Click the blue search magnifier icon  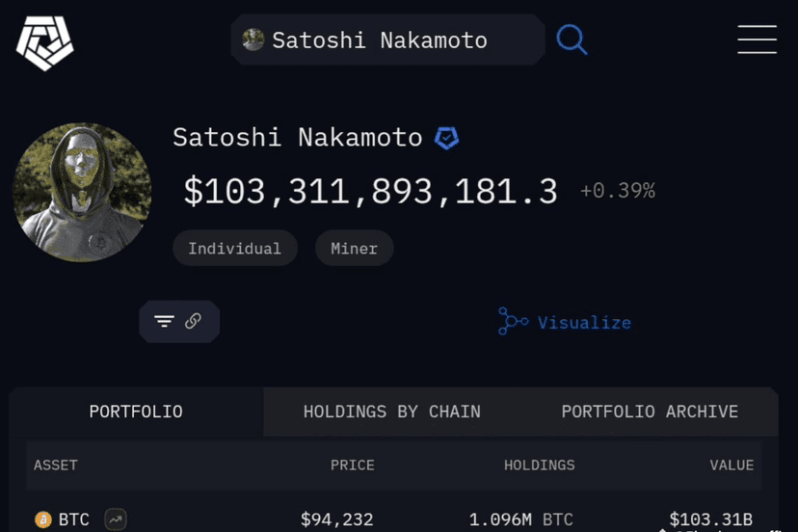[572, 40]
